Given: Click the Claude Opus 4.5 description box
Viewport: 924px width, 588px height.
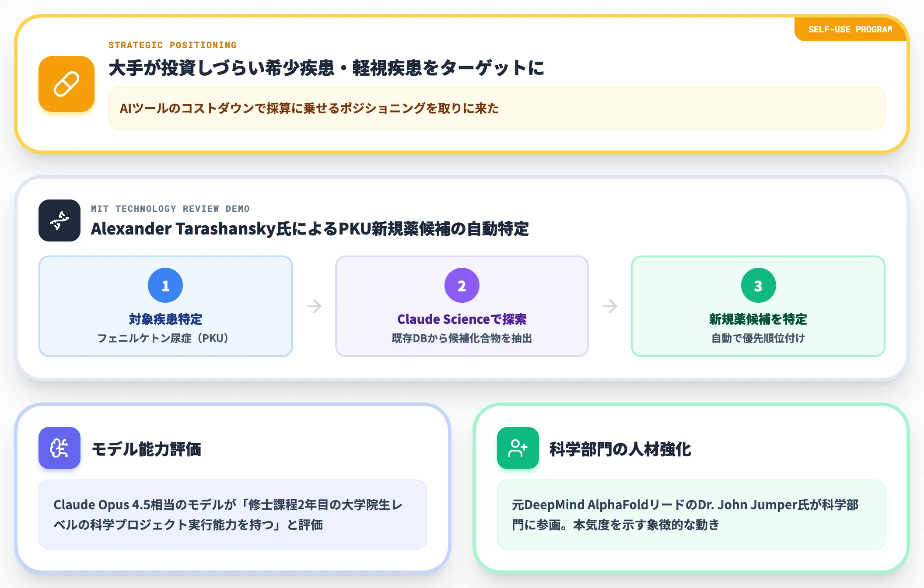Looking at the screenshot, I should pyautogui.click(x=233, y=514).
